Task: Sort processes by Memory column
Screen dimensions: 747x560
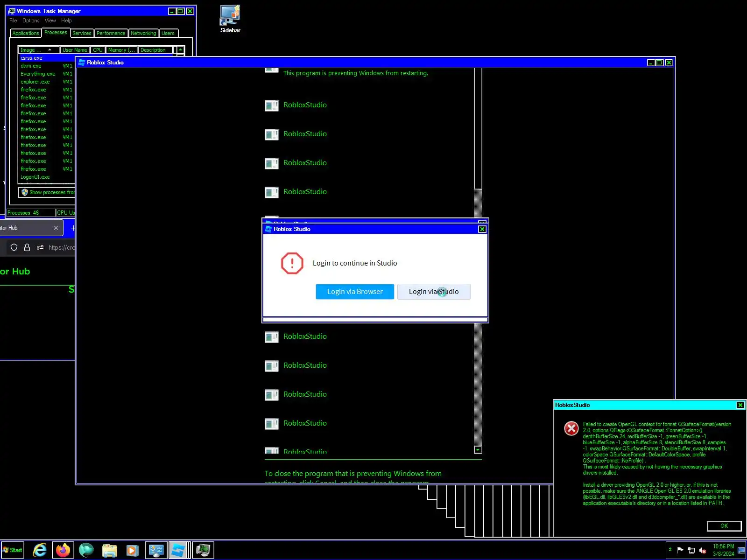Action: click(x=121, y=50)
